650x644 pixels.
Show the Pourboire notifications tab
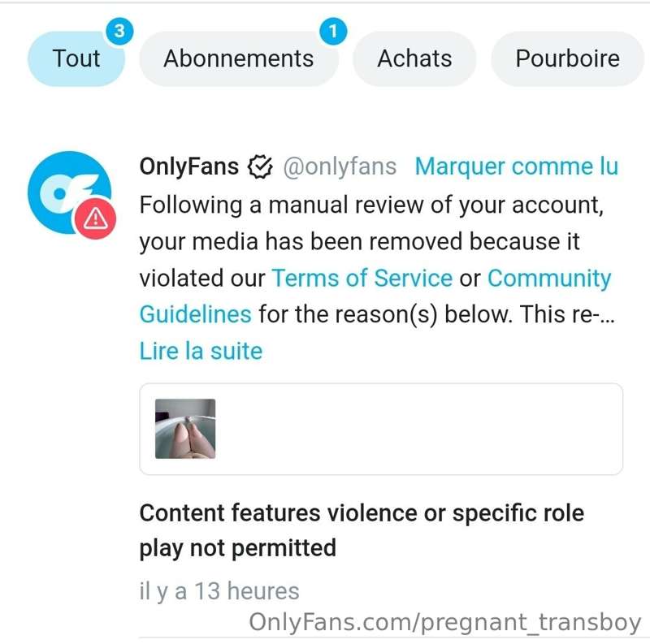pos(567,58)
